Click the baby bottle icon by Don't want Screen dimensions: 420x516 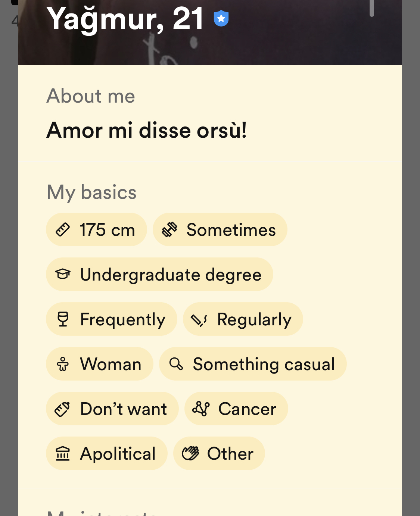62,409
